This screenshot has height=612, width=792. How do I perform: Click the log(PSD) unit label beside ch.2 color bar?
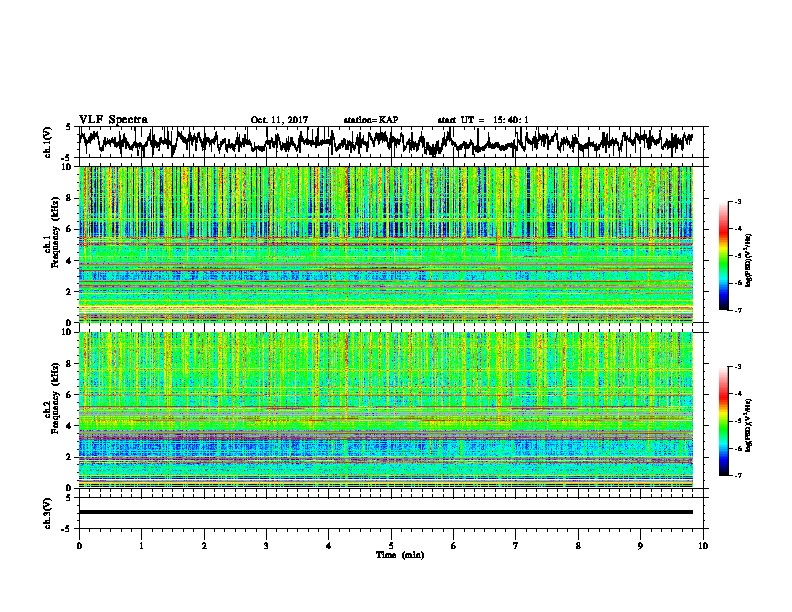pyautogui.click(x=749, y=425)
